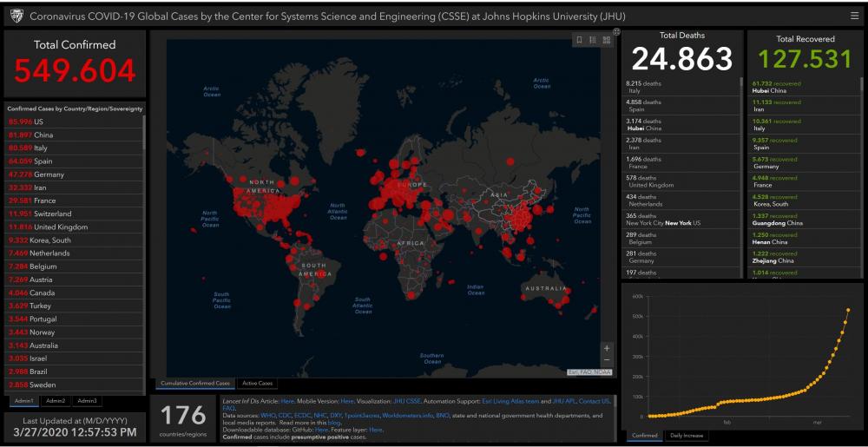Zoom out on the map with minus

pos(607,360)
